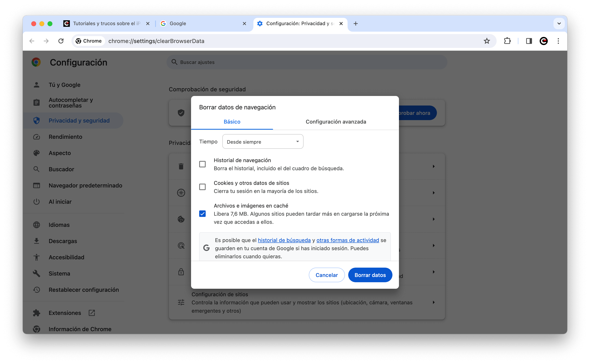Viewport: 590px width, 364px height.
Task: Click the Borrar datos button
Action: point(370,275)
